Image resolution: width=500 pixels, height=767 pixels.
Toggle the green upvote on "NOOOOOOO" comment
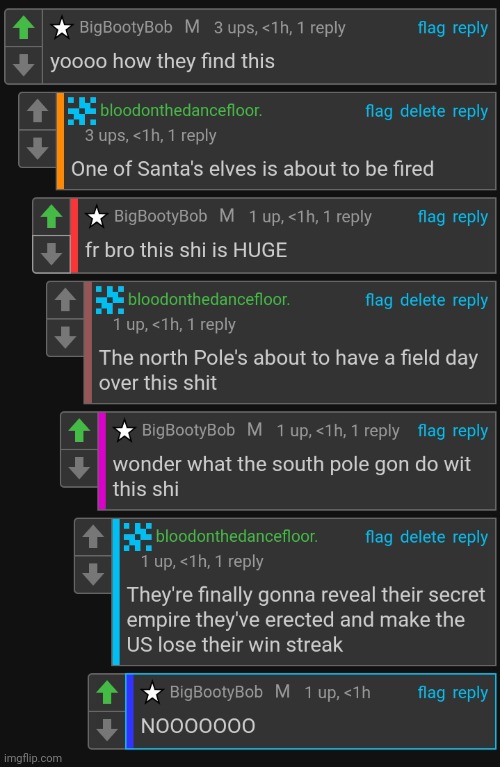pyautogui.click(x=107, y=693)
